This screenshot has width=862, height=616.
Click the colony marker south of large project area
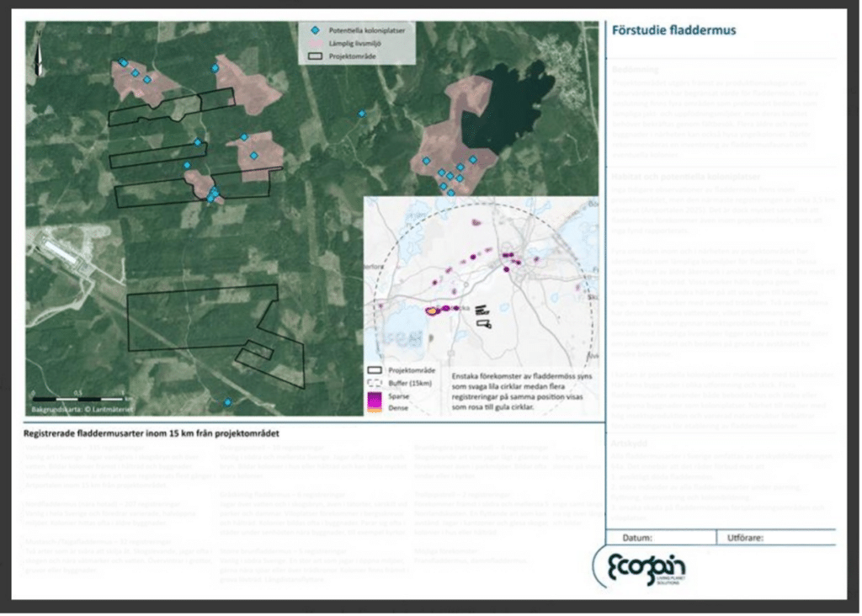pos(227,402)
